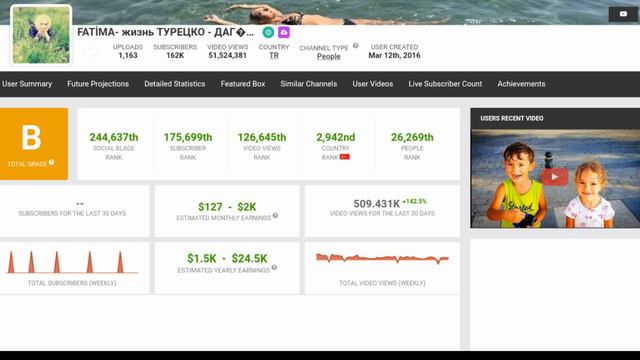
Task: Click the 175,699th subscriber rank
Action: click(188, 137)
